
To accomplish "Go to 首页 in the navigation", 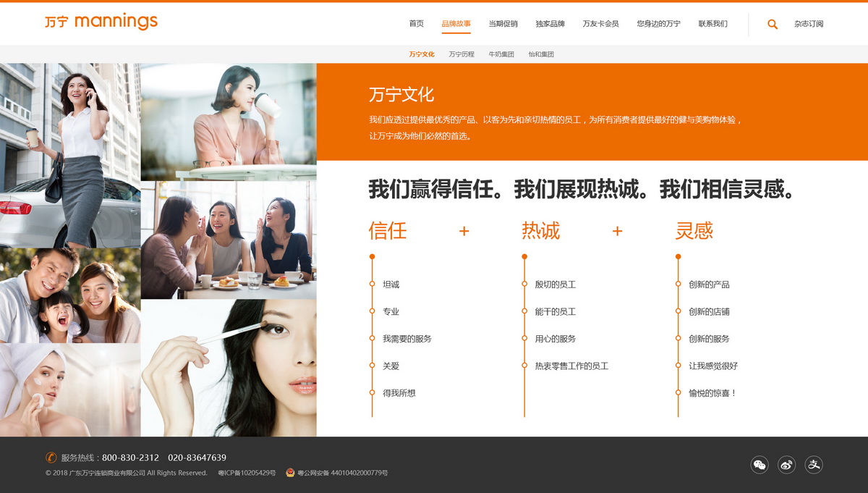I will click(x=417, y=24).
